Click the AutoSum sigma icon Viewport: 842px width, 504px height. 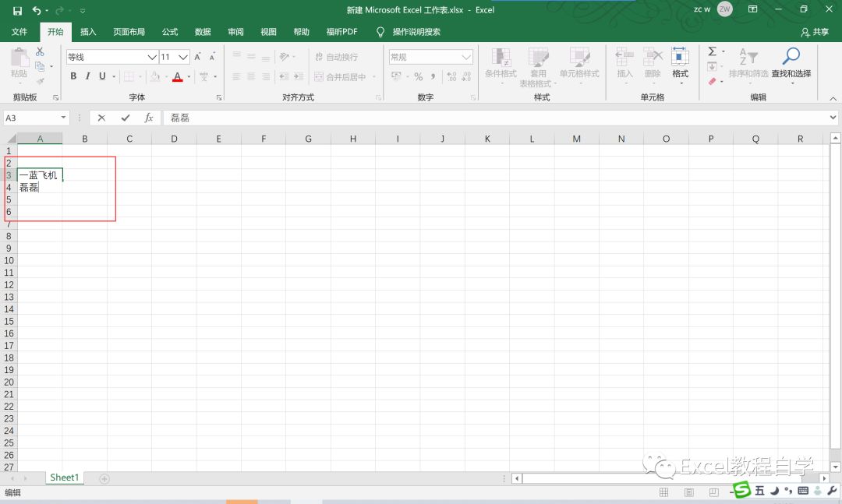[712, 51]
